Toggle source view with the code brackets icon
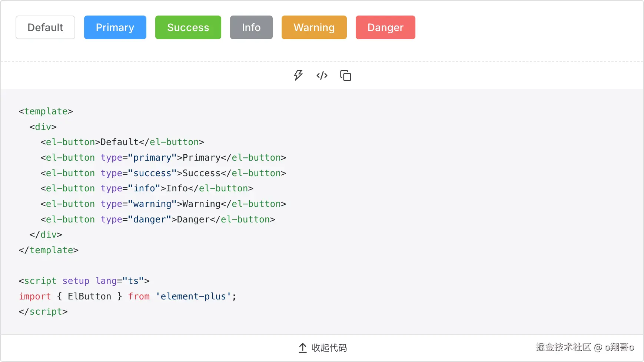 coord(322,76)
